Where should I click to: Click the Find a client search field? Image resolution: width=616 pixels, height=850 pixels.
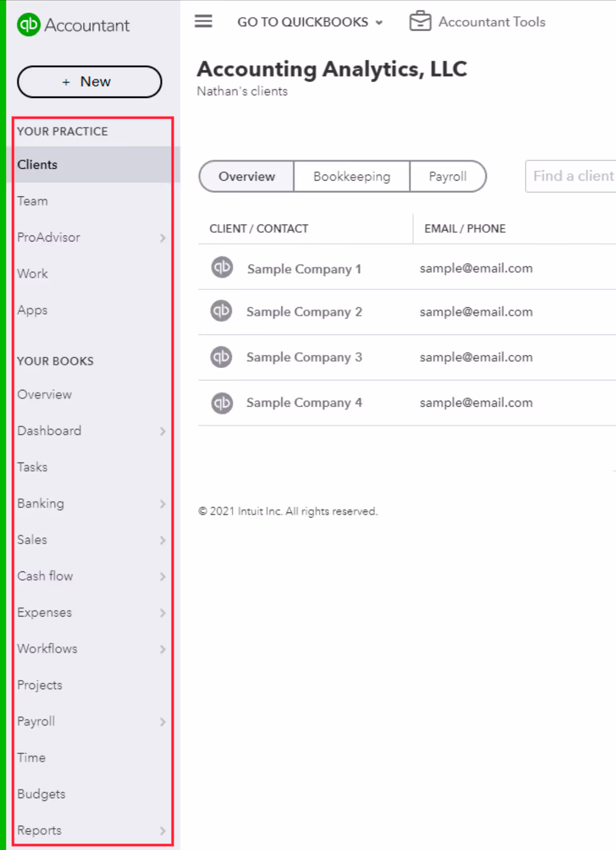click(571, 176)
